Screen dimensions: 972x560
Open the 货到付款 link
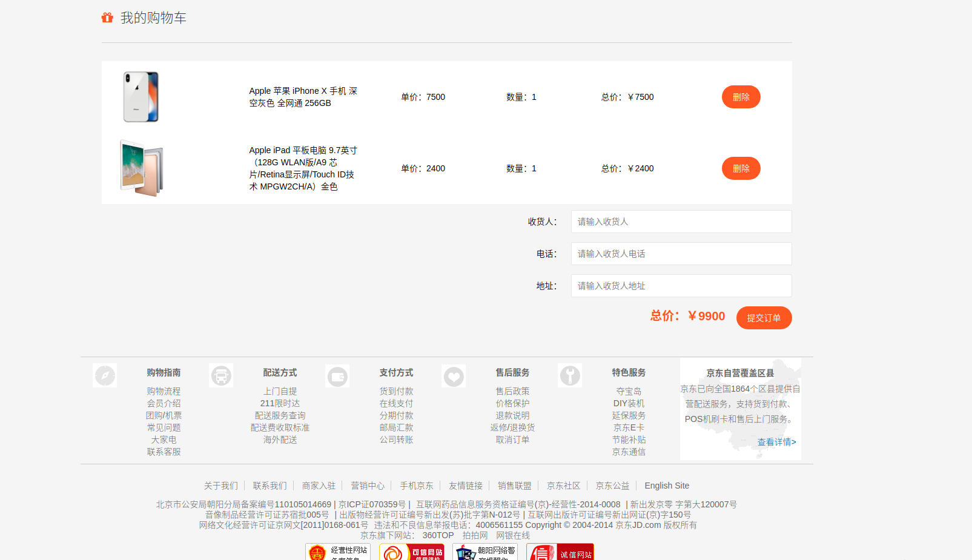(x=396, y=391)
